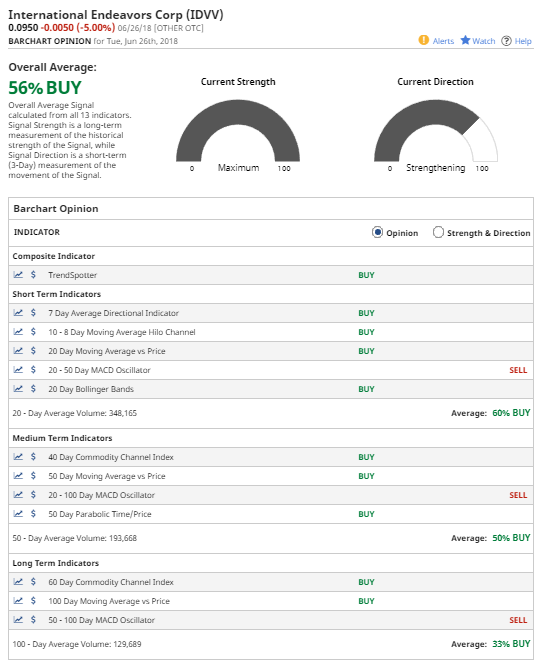Open chart icon for 50 - 100 Day MACD Oscillator
Image resolution: width=539 pixels, height=665 pixels.
18,620
